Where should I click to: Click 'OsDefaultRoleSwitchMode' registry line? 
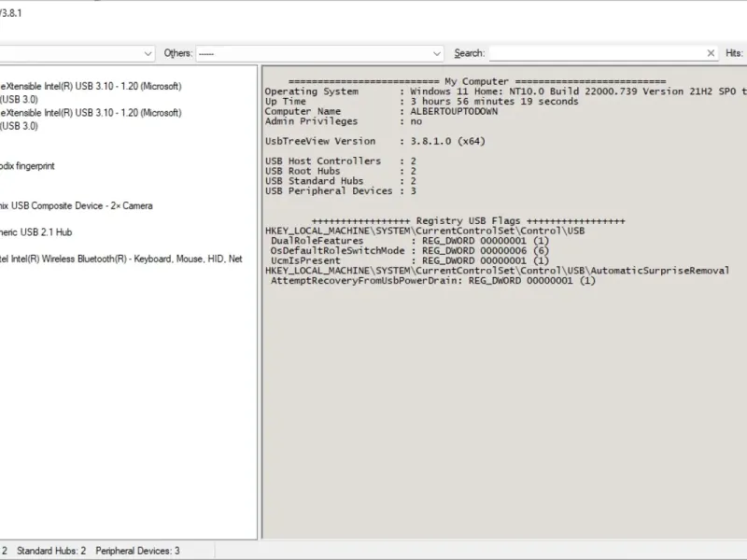coord(410,251)
